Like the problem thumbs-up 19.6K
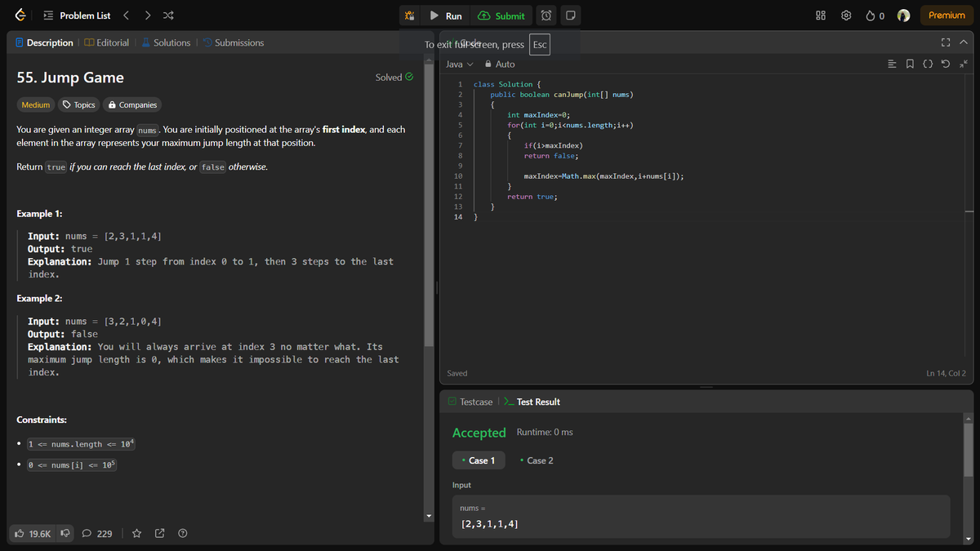Viewport: 980px width, 551px height. [x=33, y=534]
